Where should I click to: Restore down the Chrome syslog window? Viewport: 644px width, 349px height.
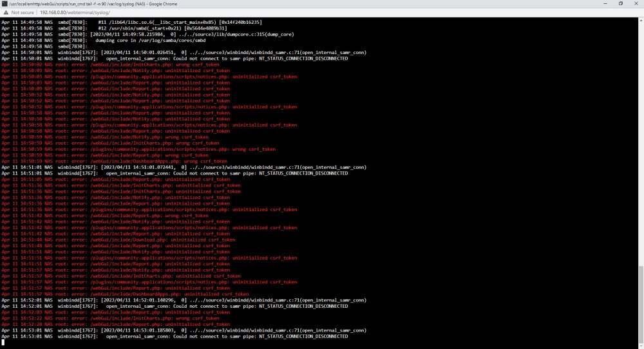tap(621, 4)
